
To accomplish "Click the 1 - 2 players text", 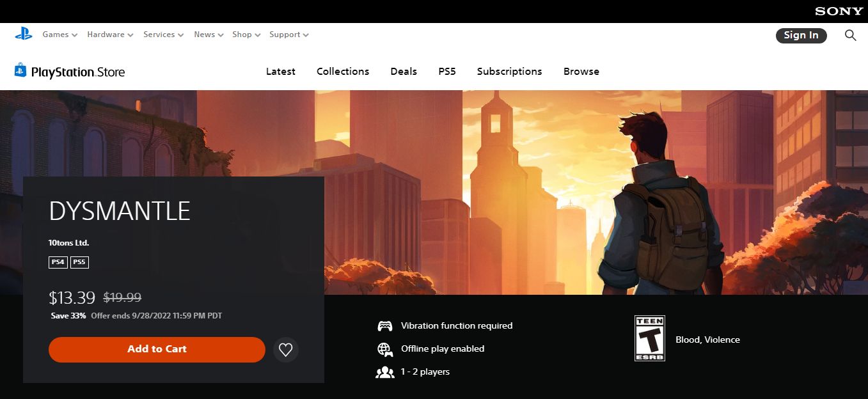I will pos(425,372).
